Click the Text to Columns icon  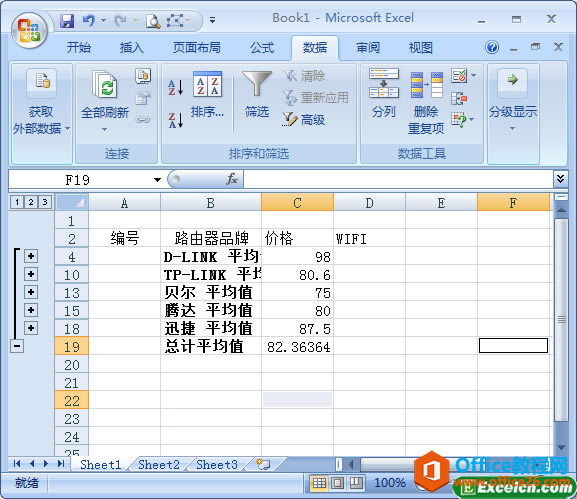pos(383,83)
